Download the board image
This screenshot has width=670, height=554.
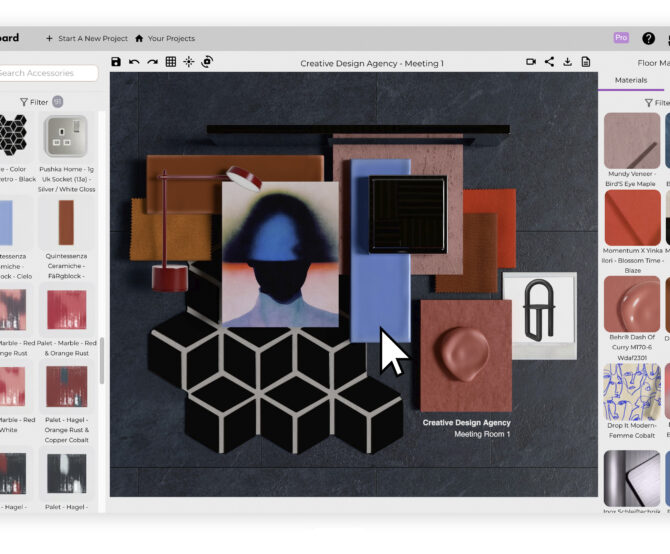tap(567, 62)
